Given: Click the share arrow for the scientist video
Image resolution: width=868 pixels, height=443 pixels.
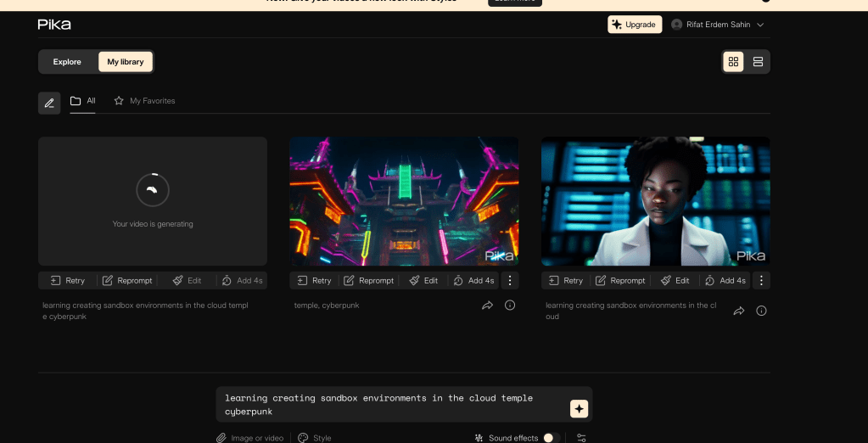Looking at the screenshot, I should (739, 311).
